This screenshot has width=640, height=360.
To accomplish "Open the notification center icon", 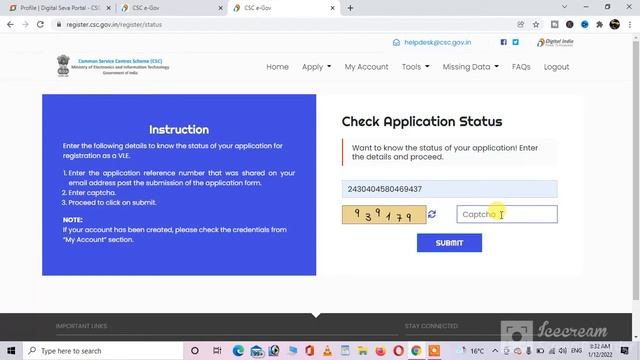I will coord(624,350).
